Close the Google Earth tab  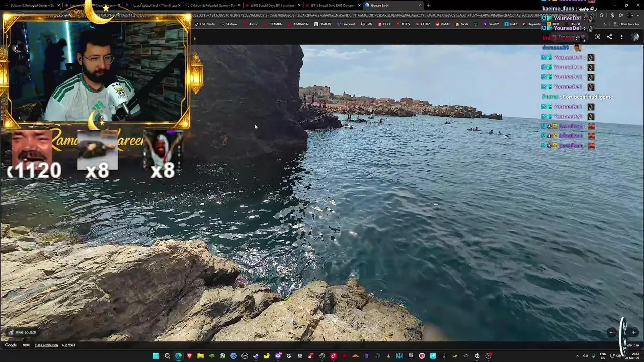coord(420,5)
